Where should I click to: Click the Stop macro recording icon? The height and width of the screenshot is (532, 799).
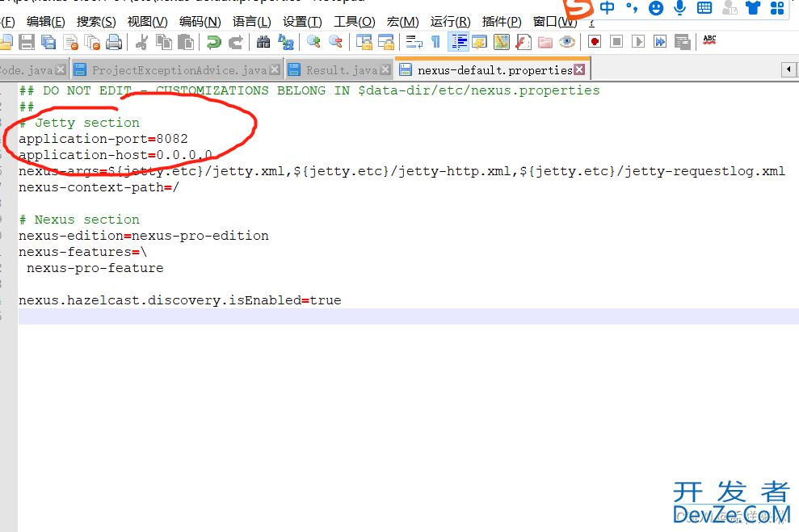[x=616, y=41]
